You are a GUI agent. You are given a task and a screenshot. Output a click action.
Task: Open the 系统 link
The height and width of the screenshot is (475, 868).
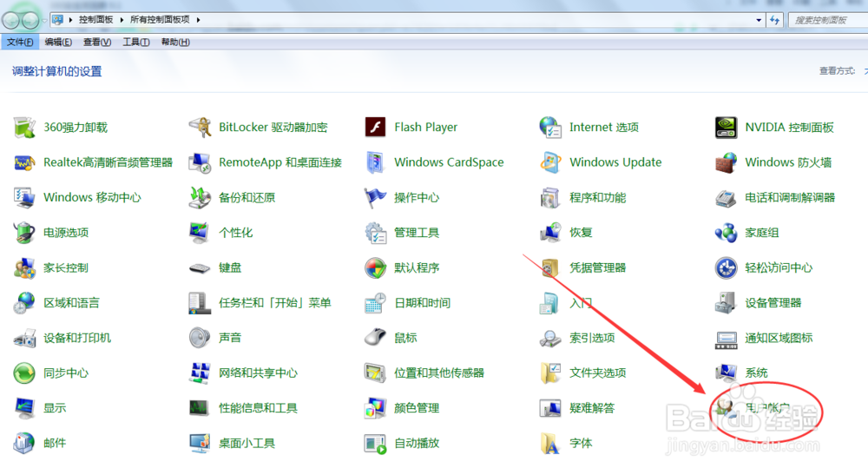(756, 373)
